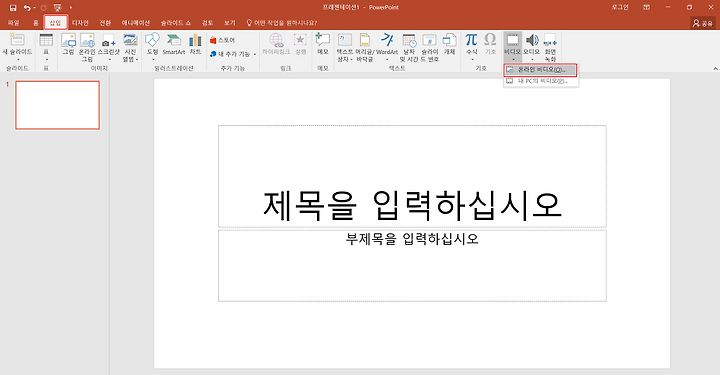Click the 비디오 (Video) ribbon button

(x=512, y=47)
